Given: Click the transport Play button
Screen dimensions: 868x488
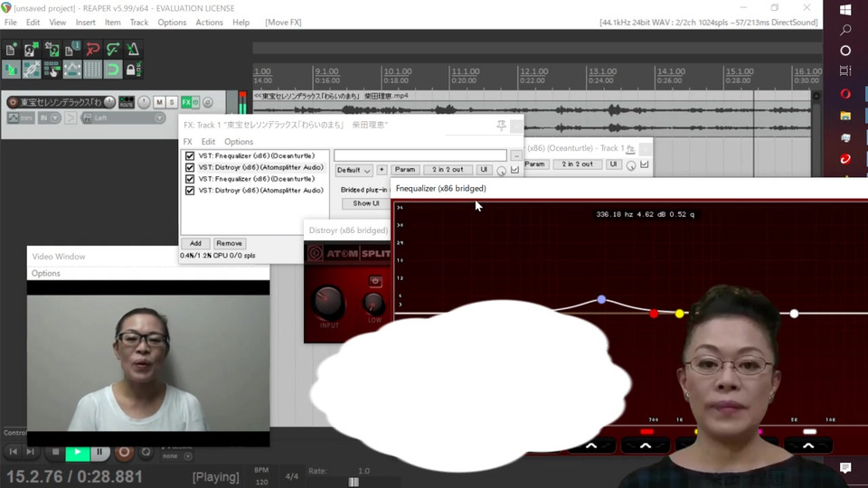Looking at the screenshot, I should [78, 453].
